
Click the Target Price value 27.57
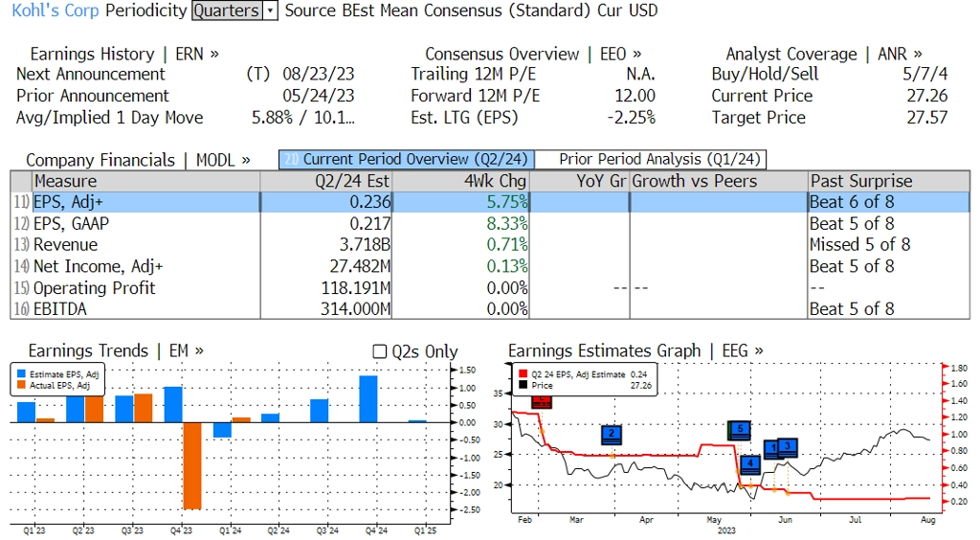point(927,118)
